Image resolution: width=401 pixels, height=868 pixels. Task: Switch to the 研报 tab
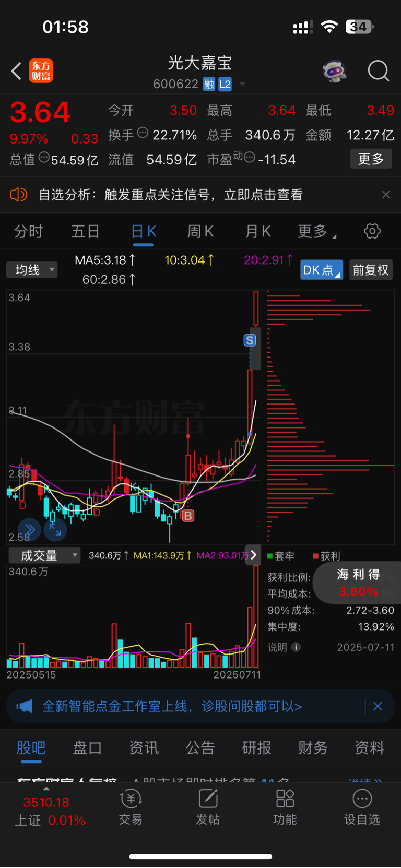pos(257,748)
